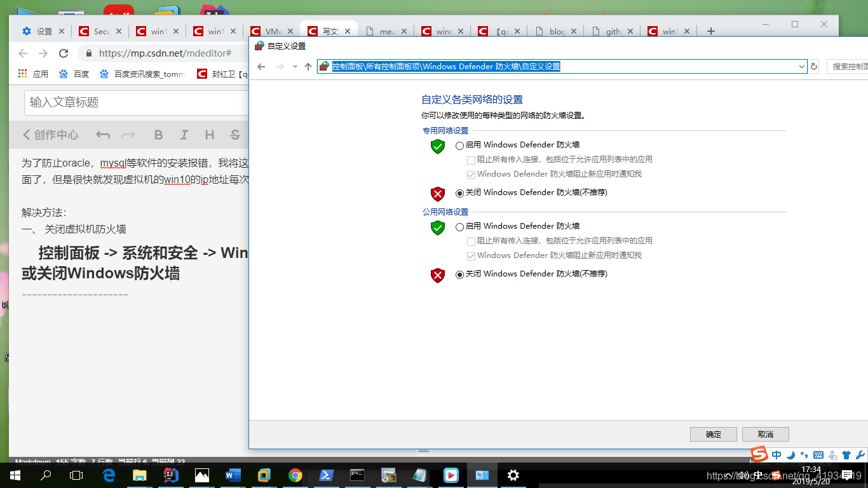The width and height of the screenshot is (868, 488).
Task: Open PowerShell from taskbar
Action: point(327,475)
